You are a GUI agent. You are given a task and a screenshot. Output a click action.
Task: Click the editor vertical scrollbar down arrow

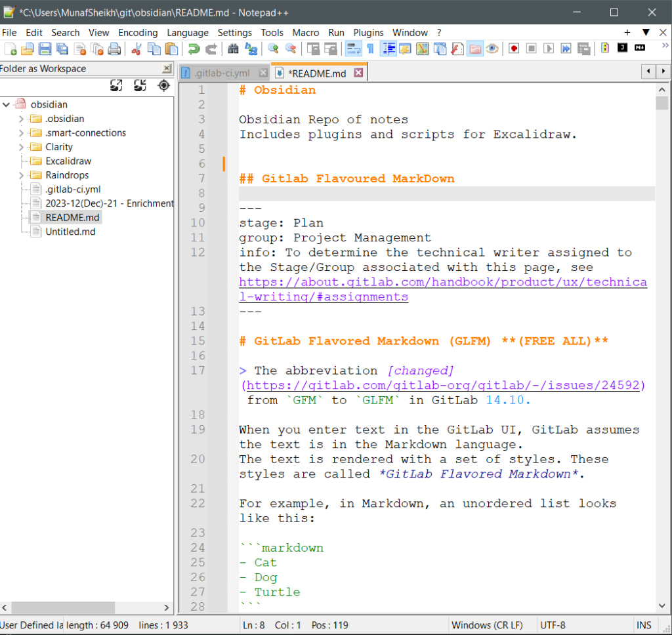pos(662,606)
